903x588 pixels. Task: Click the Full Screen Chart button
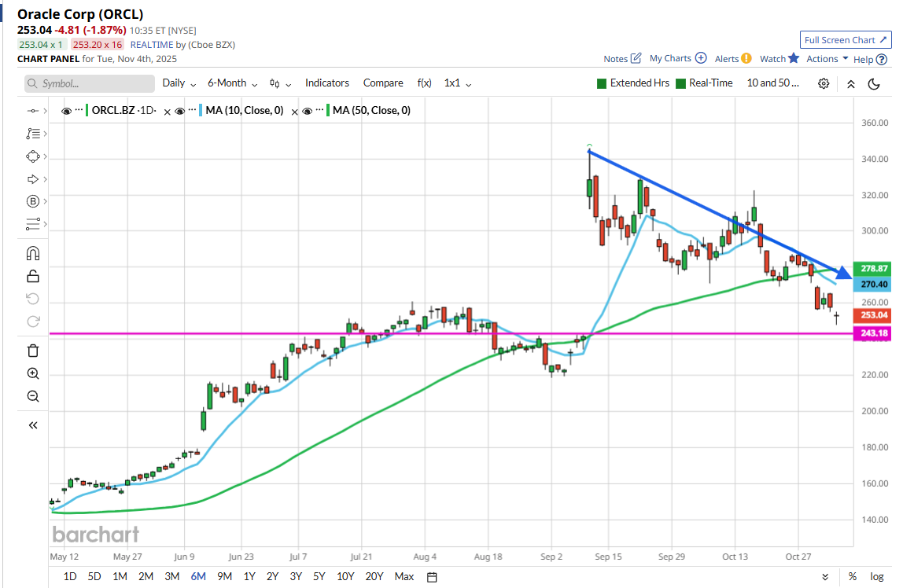(x=844, y=40)
